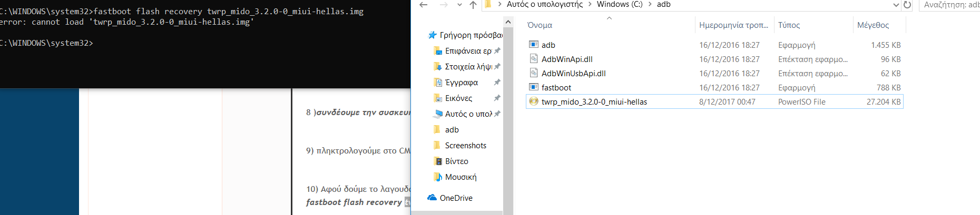Click the Αυτός ο υπολογιστής breadcrumb
The height and width of the screenshot is (215, 980).
[545, 4]
